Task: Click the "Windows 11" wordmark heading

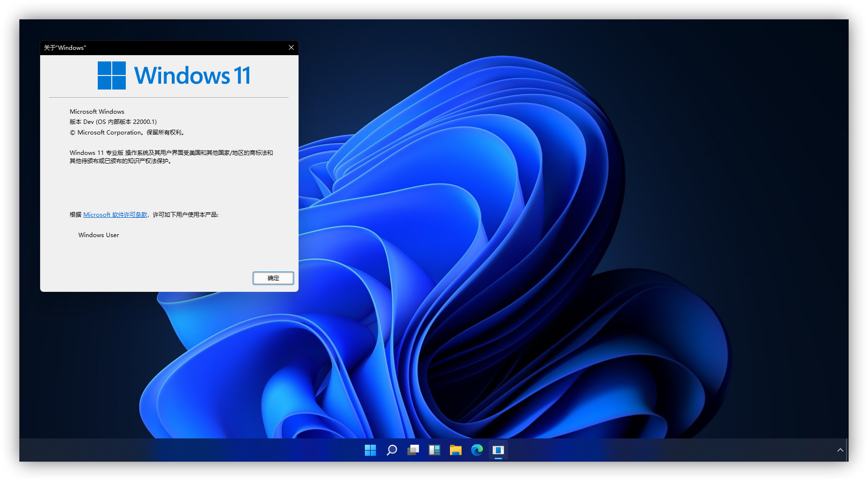Action: click(x=192, y=76)
